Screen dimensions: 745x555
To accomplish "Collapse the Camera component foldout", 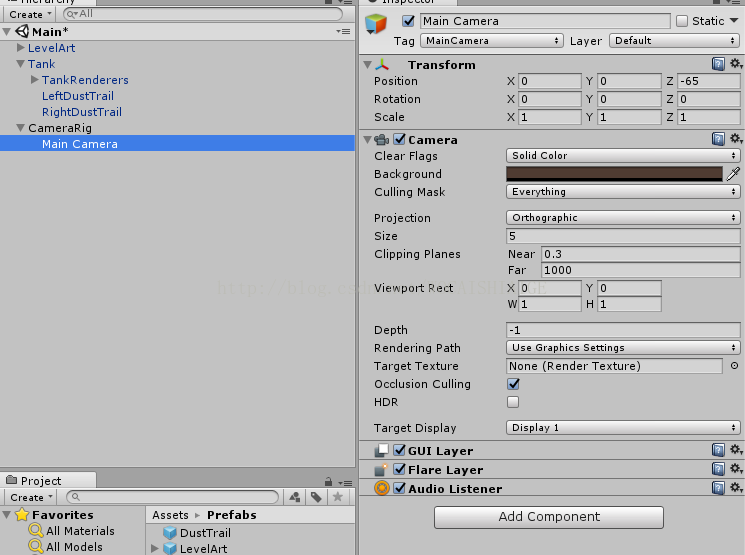I will tap(367, 140).
